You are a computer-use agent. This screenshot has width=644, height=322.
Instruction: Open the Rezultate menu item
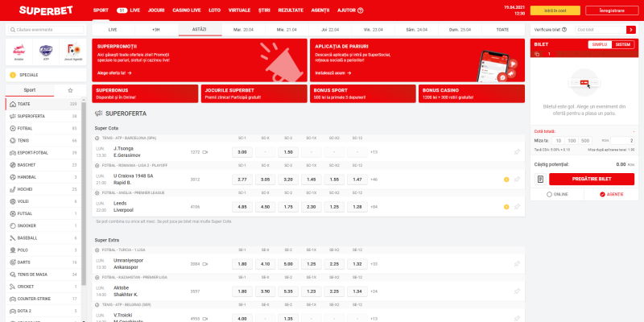[x=291, y=10]
